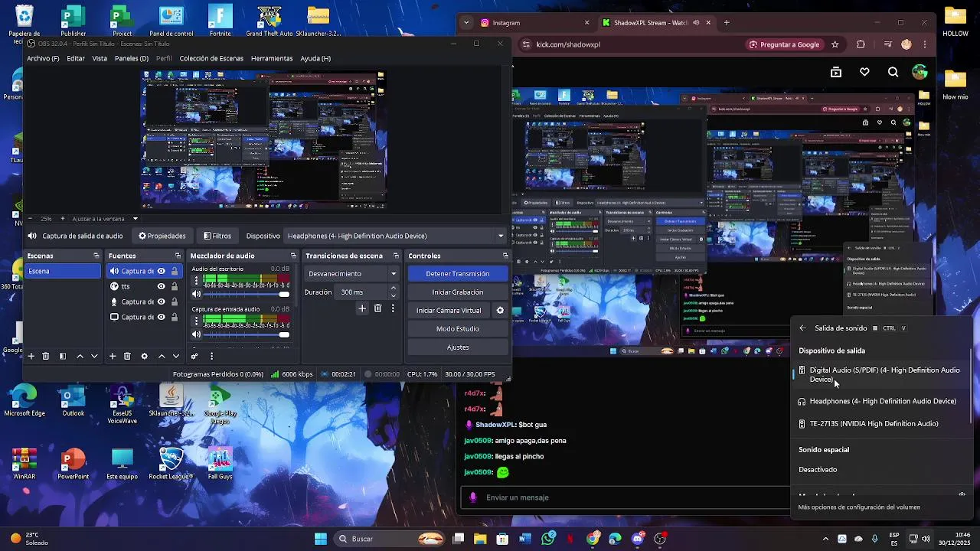Open Más opciones de configuración del volumen

(x=859, y=507)
